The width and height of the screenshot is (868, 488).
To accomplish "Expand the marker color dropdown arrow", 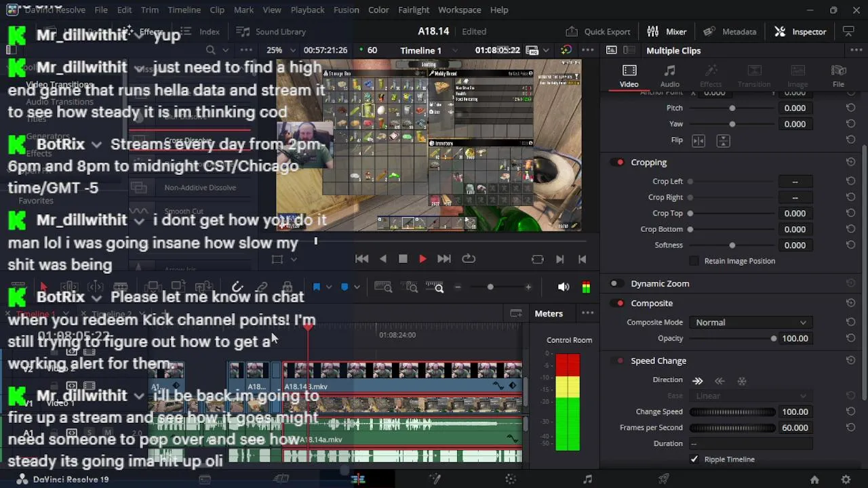I will point(357,287).
